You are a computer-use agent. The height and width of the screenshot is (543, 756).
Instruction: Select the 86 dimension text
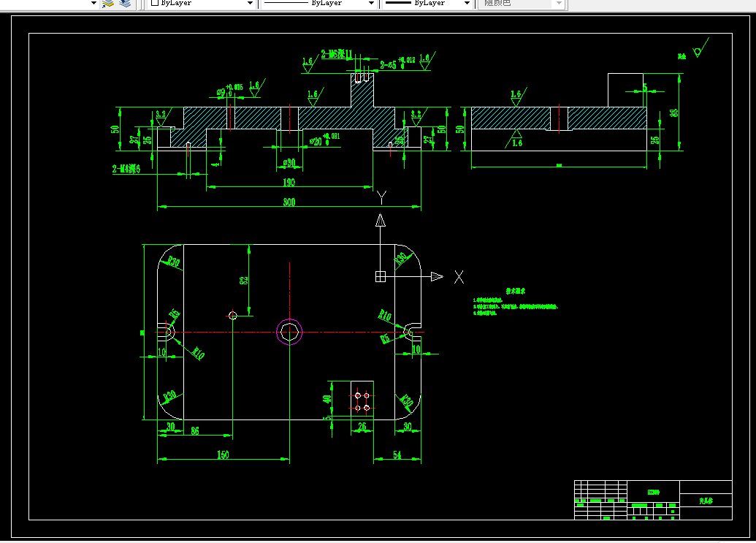click(195, 430)
